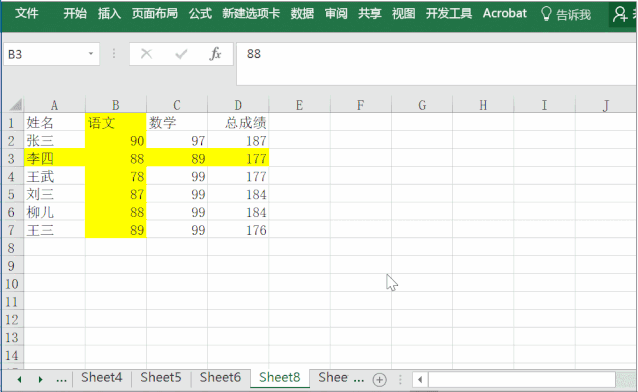Screen dimensions: 638x392
Task: Select column A header
Action: [55, 105]
